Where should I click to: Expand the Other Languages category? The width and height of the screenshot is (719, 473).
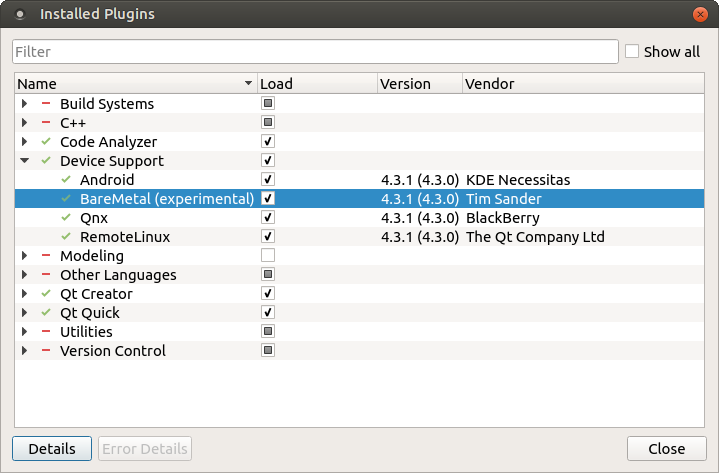pos(24,275)
